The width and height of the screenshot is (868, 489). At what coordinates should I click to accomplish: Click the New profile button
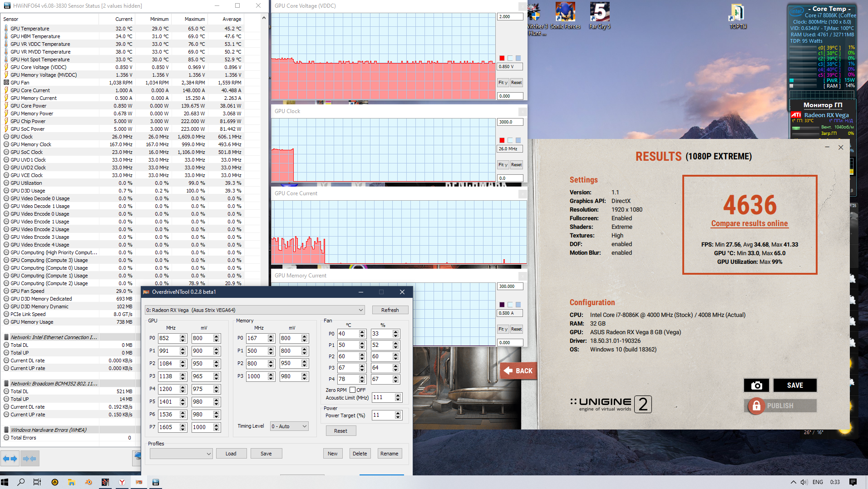tap(333, 454)
